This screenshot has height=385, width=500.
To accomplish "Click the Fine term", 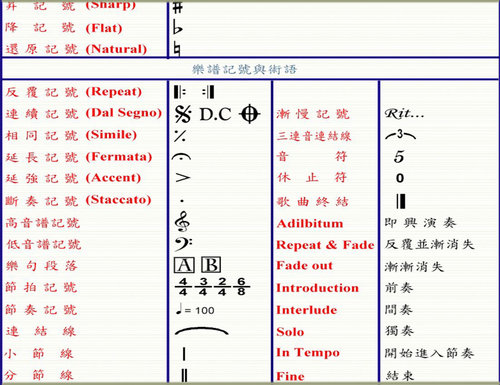I will coord(290,376).
